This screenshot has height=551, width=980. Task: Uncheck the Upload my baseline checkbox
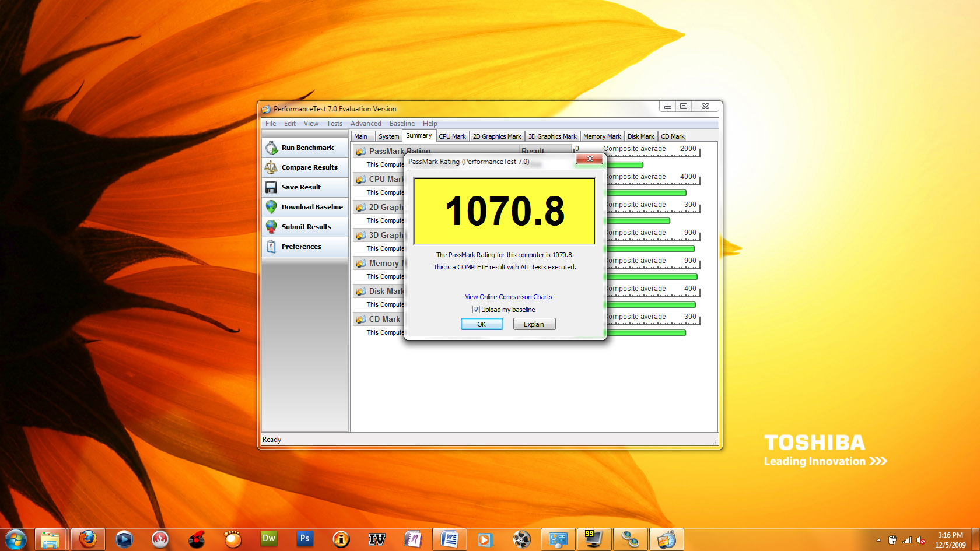pos(476,310)
